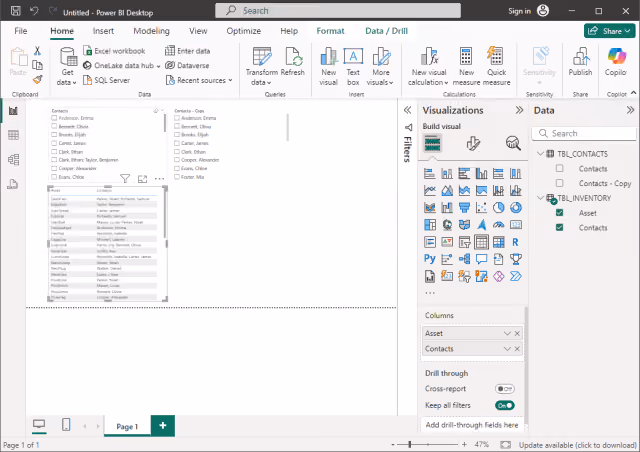
Task: Click the Share button
Action: coord(609,31)
